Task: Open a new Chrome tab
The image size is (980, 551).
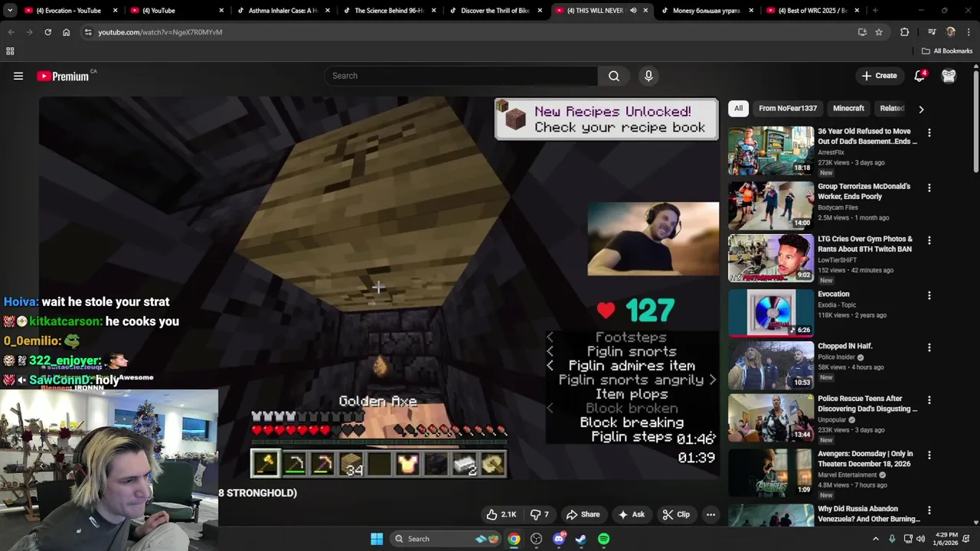Action: point(874,11)
